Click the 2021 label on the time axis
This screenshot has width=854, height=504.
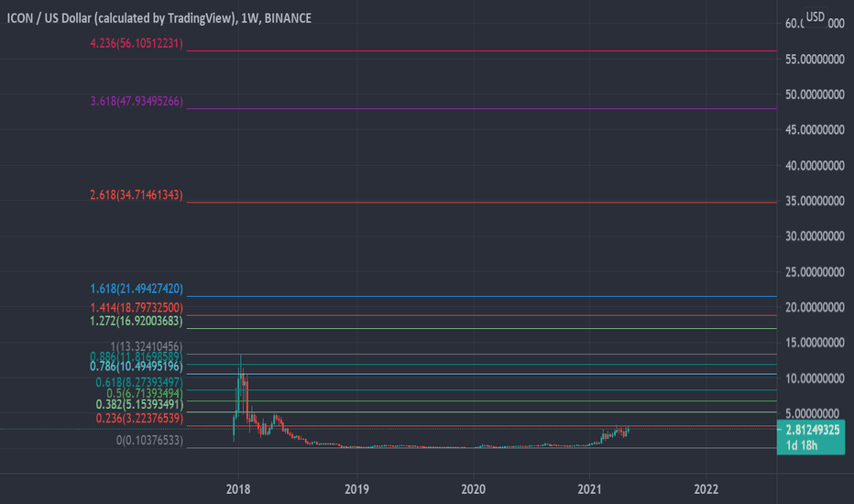tap(589, 489)
